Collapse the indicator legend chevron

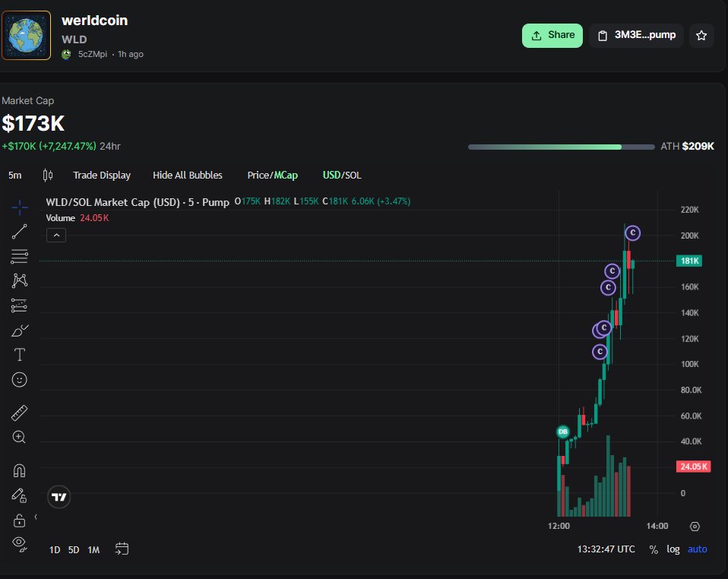click(56, 236)
